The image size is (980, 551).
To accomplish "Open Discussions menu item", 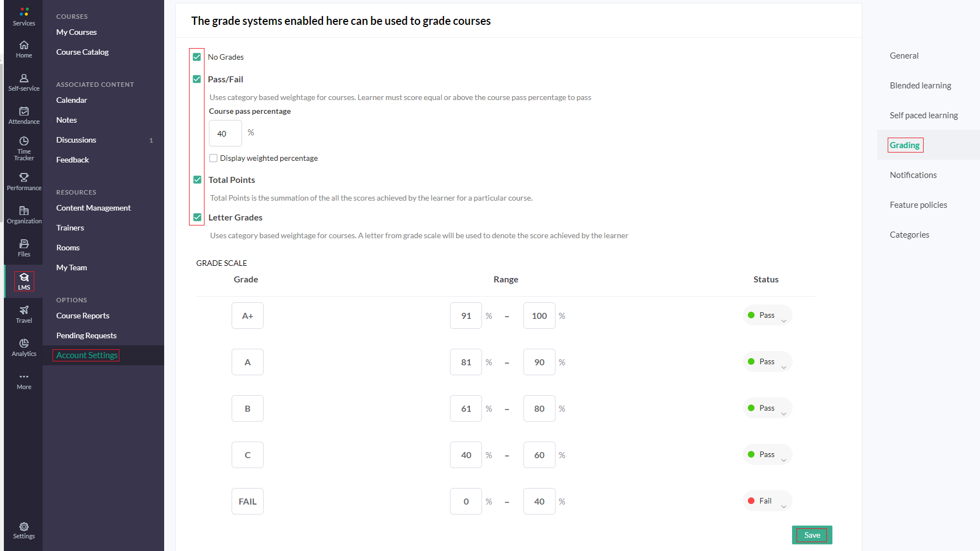I will click(x=76, y=140).
